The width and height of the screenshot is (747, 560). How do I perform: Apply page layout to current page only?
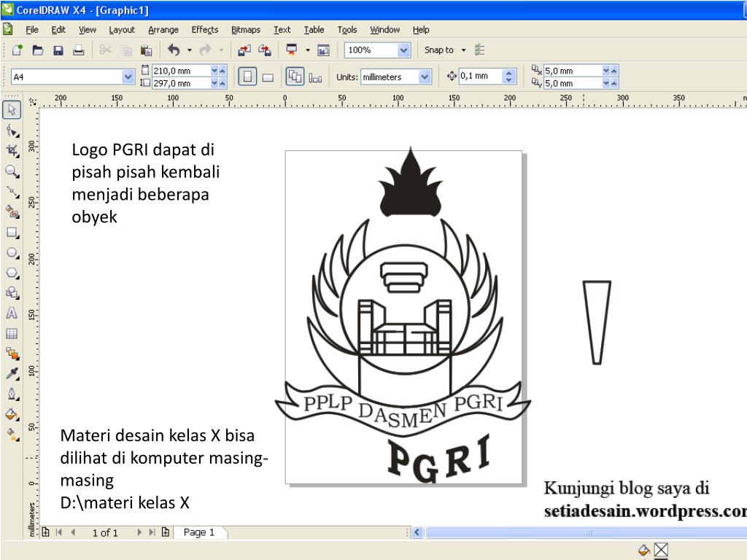tap(315, 77)
